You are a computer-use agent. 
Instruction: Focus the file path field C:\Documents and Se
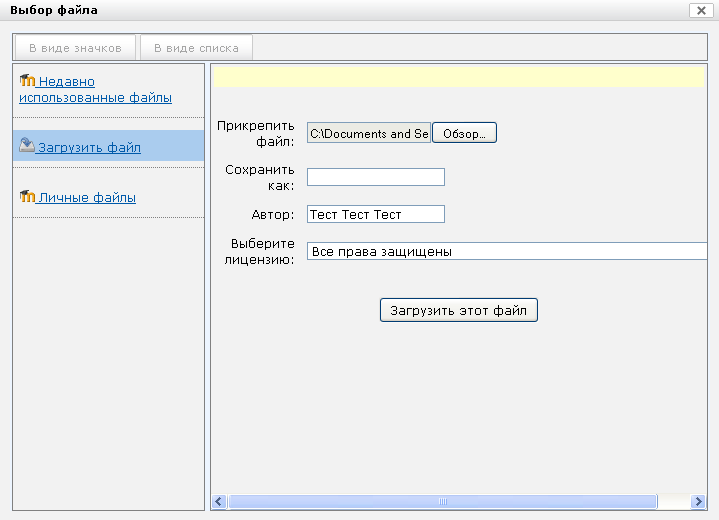pyautogui.click(x=369, y=133)
